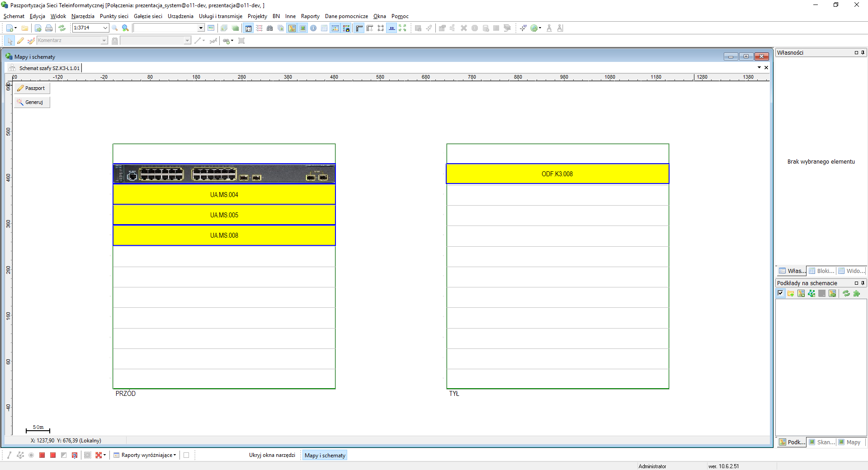
Task: Toggle the map overlay button in toolbar
Action: [292, 28]
